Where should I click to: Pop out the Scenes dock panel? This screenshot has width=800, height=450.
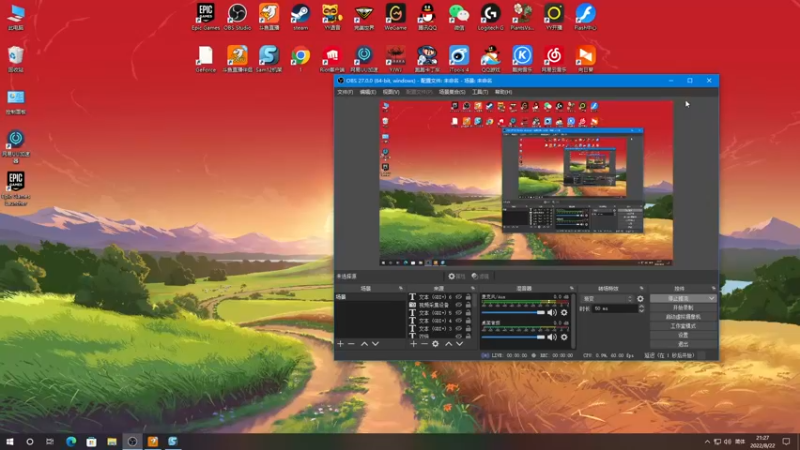coord(401,288)
